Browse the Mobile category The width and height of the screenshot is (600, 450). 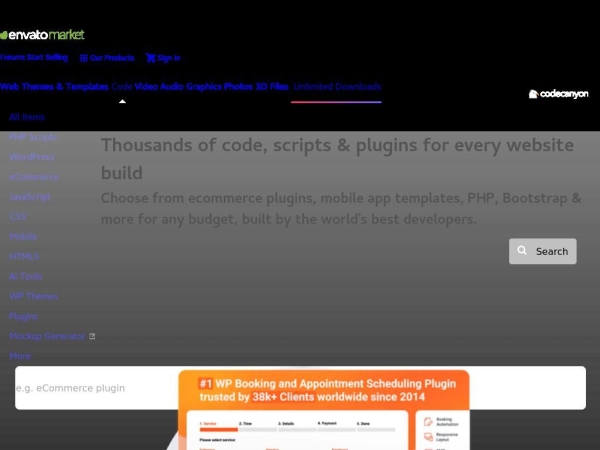23,236
